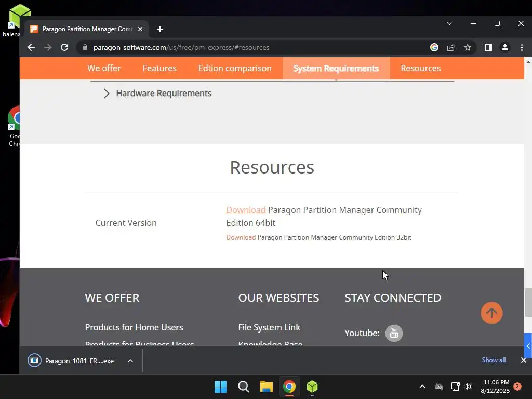
Task: Open Chrome side panel
Action: pos(488,47)
